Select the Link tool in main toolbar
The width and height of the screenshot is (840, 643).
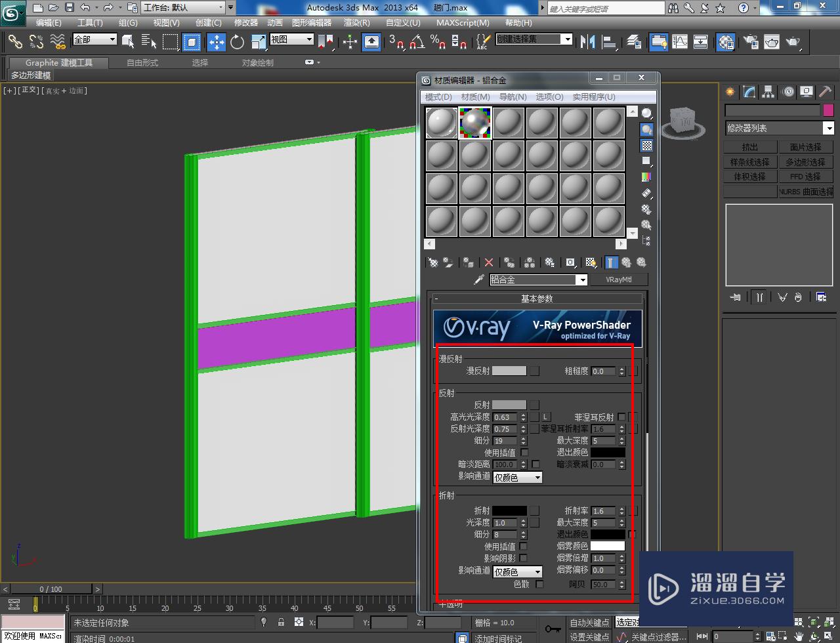[x=15, y=42]
